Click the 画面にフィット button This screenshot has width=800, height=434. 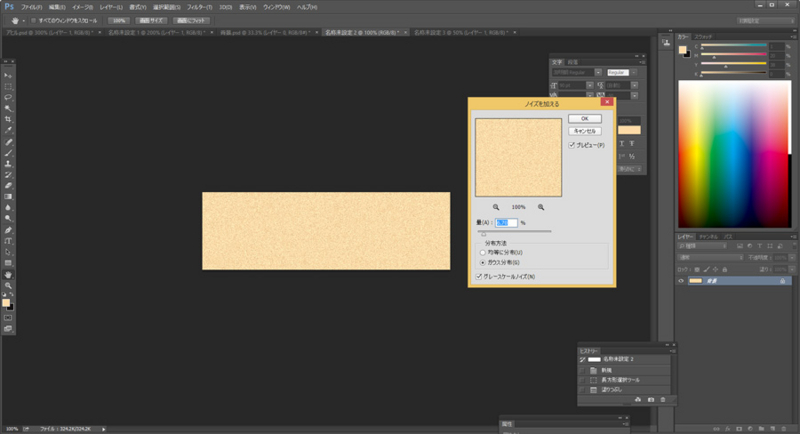pyautogui.click(x=191, y=21)
